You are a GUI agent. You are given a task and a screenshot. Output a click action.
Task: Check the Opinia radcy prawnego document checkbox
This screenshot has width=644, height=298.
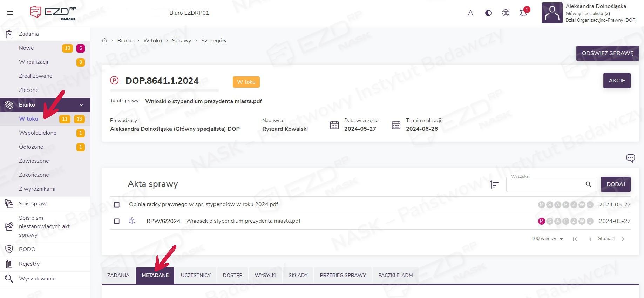pyautogui.click(x=117, y=205)
